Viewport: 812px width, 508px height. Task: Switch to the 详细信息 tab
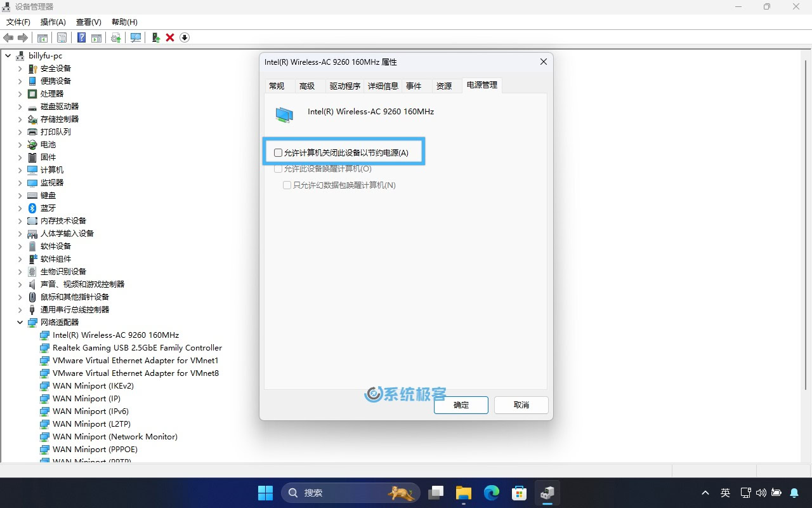pos(383,86)
